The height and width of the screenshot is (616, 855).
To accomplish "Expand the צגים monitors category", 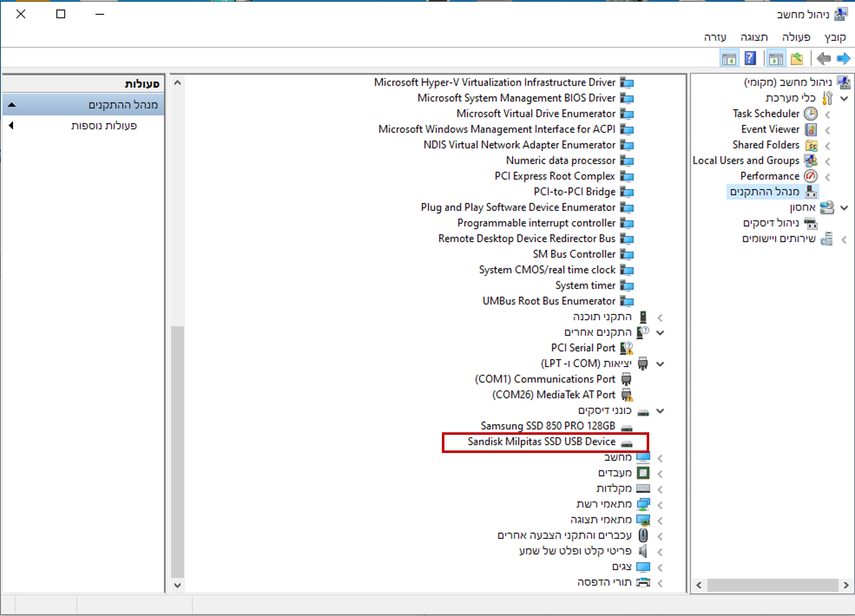I will click(660, 567).
